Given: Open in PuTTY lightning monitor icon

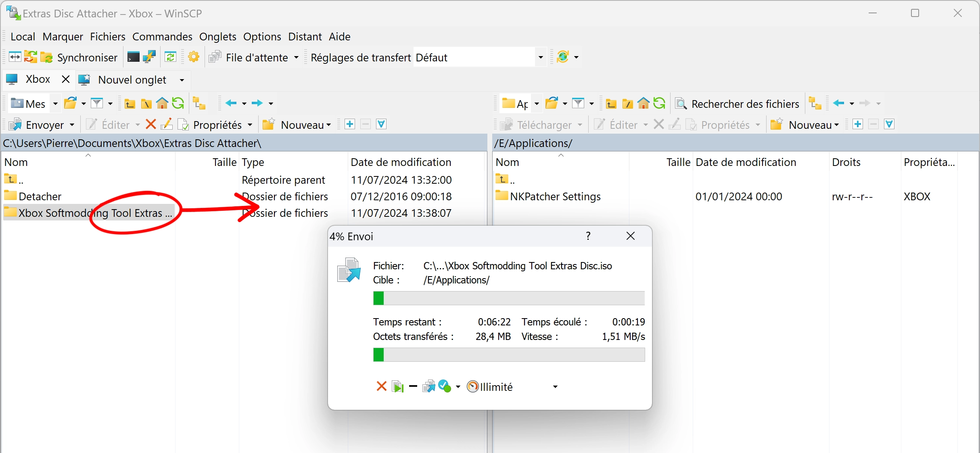Looking at the screenshot, I should tap(150, 57).
